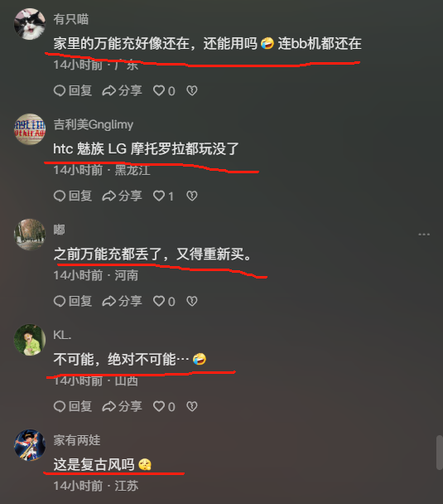443x504 pixels.
Task: Open more options for 嘟's comment
Action: [x=424, y=235]
